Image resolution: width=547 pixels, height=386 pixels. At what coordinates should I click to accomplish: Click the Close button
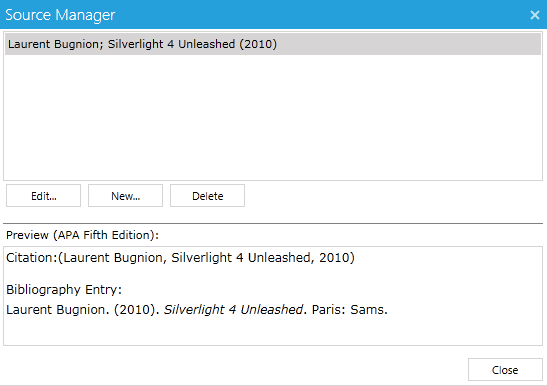coord(505,370)
